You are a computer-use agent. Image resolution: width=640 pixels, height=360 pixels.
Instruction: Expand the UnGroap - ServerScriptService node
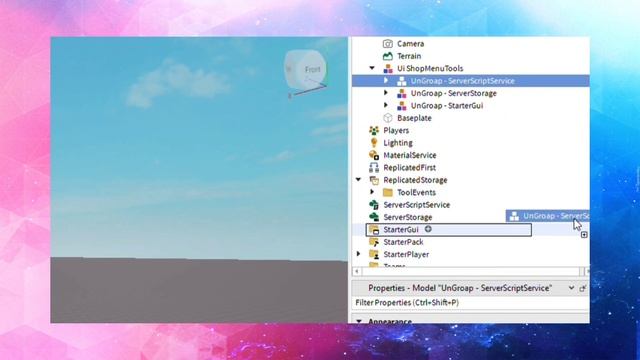[386, 80]
